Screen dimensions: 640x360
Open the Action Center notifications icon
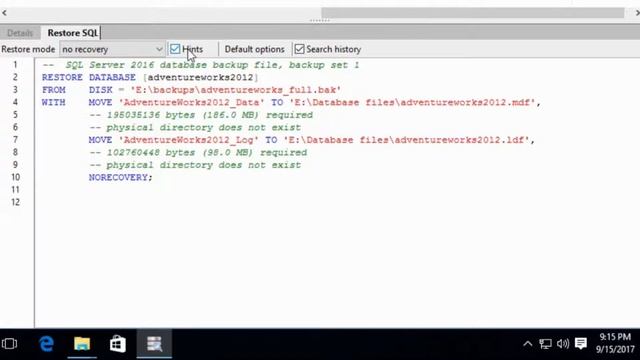click(x=580, y=344)
